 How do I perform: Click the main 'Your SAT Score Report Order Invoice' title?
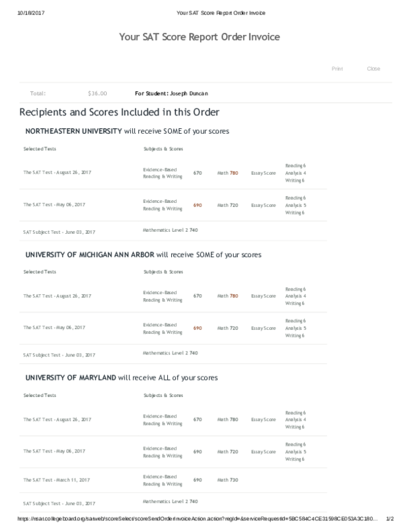pos(199,37)
